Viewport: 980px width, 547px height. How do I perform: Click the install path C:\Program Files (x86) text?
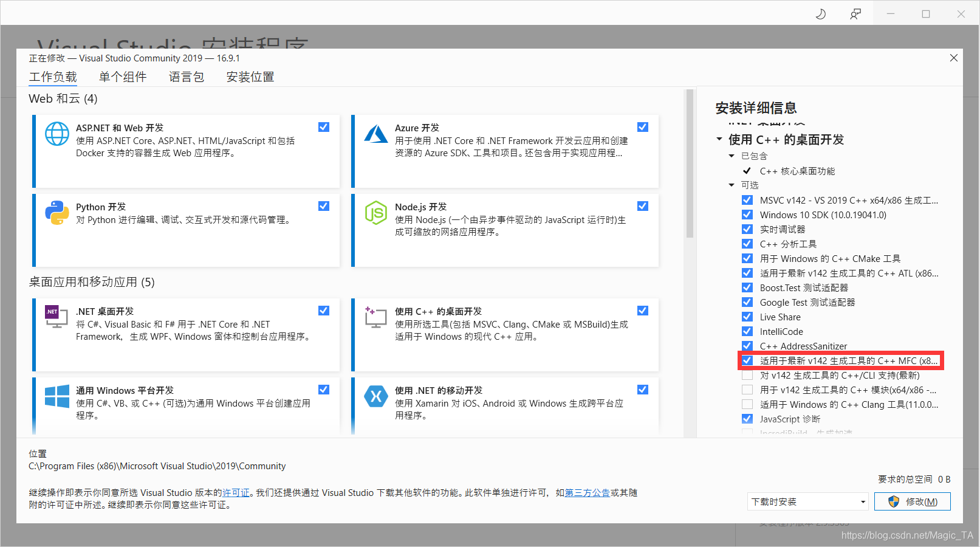click(x=157, y=466)
